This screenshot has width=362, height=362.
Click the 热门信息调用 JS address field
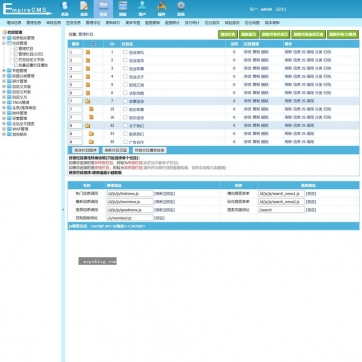[130, 193]
